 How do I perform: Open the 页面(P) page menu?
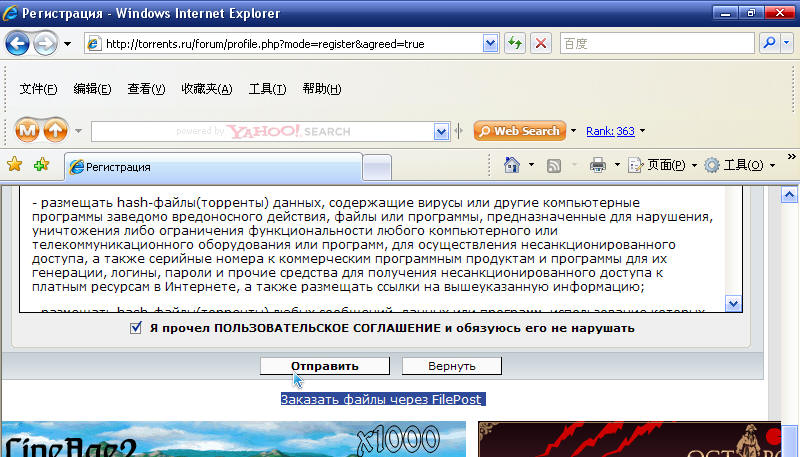click(x=662, y=165)
